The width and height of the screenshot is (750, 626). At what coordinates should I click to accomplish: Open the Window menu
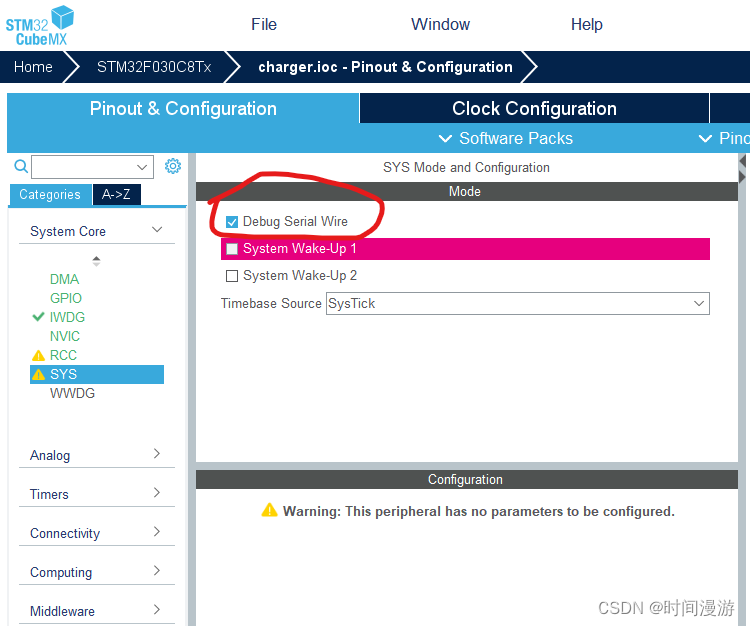(x=441, y=24)
